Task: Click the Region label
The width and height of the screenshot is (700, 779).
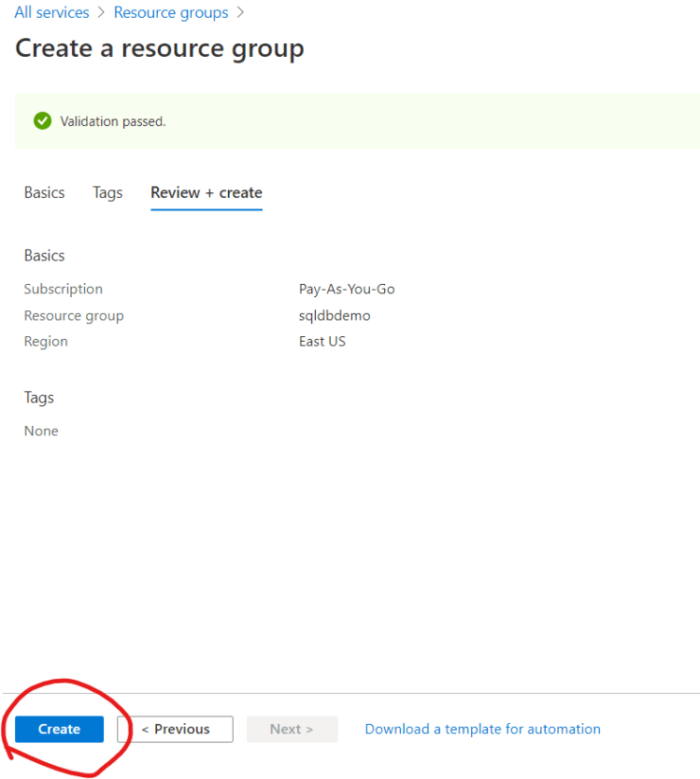Action: pyautogui.click(x=46, y=342)
